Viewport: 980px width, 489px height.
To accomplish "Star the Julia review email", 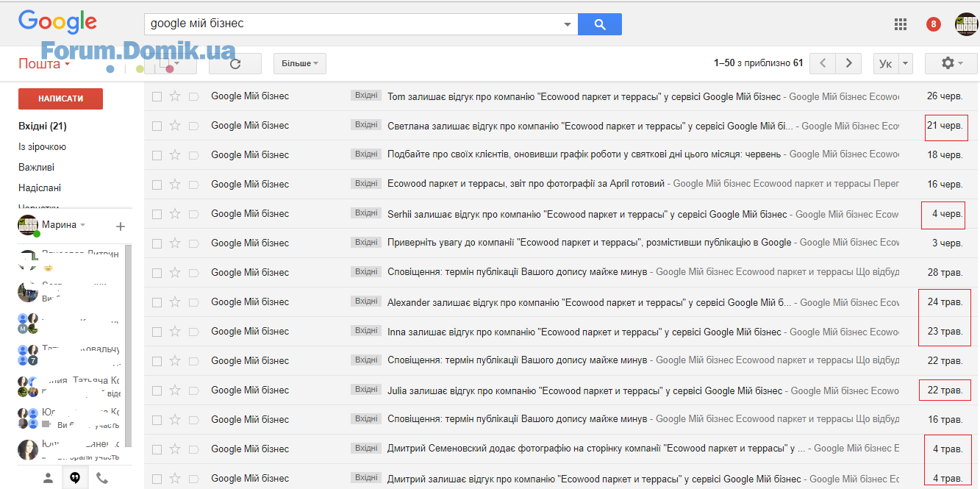I will pyautogui.click(x=175, y=390).
